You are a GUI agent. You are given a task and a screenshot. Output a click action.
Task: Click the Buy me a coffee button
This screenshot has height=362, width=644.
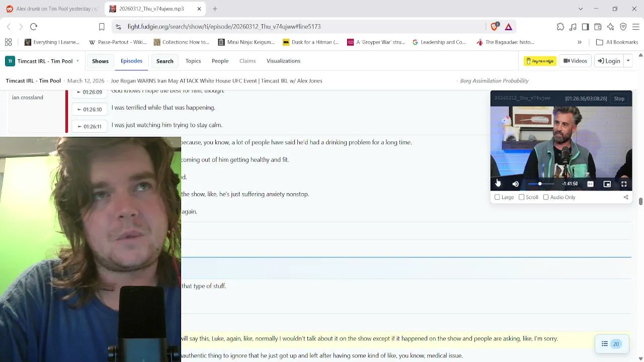(540, 61)
